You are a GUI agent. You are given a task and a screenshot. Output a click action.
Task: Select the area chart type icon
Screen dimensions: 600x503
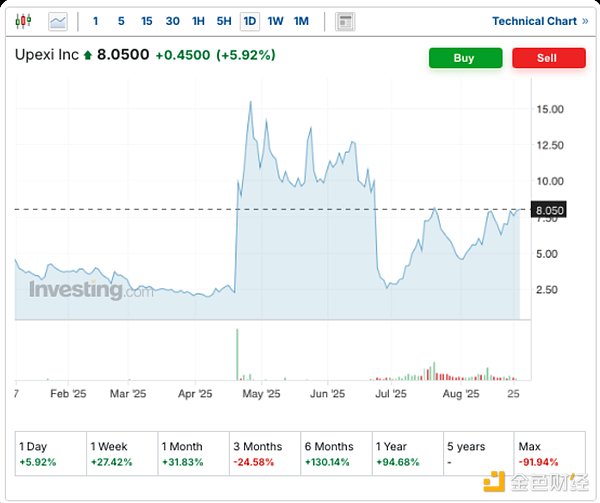(x=58, y=21)
